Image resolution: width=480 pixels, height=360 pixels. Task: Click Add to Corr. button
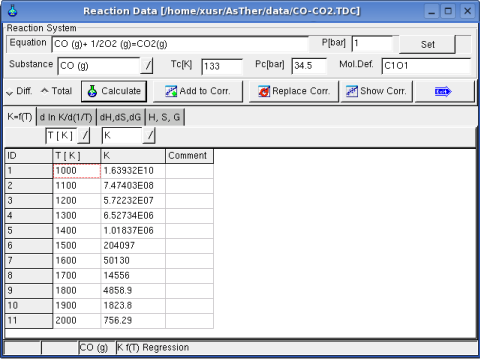pos(198,91)
